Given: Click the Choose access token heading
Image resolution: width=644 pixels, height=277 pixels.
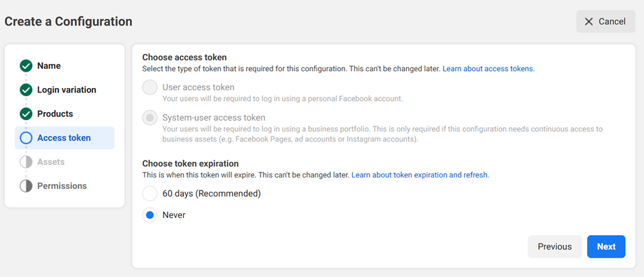Looking at the screenshot, I should [185, 57].
